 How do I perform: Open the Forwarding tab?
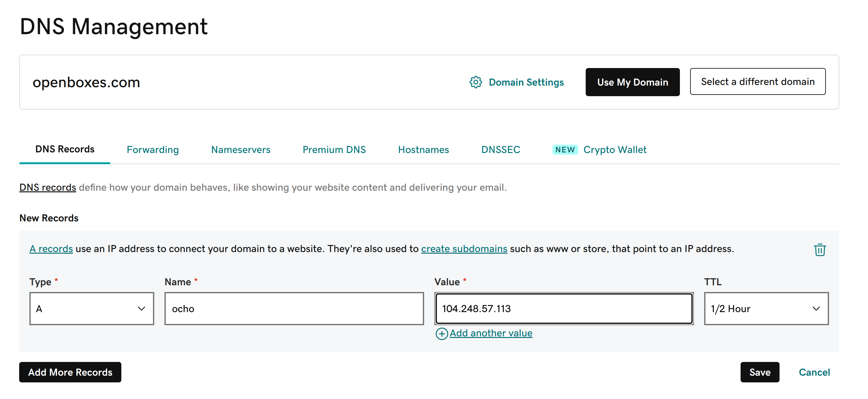point(153,150)
